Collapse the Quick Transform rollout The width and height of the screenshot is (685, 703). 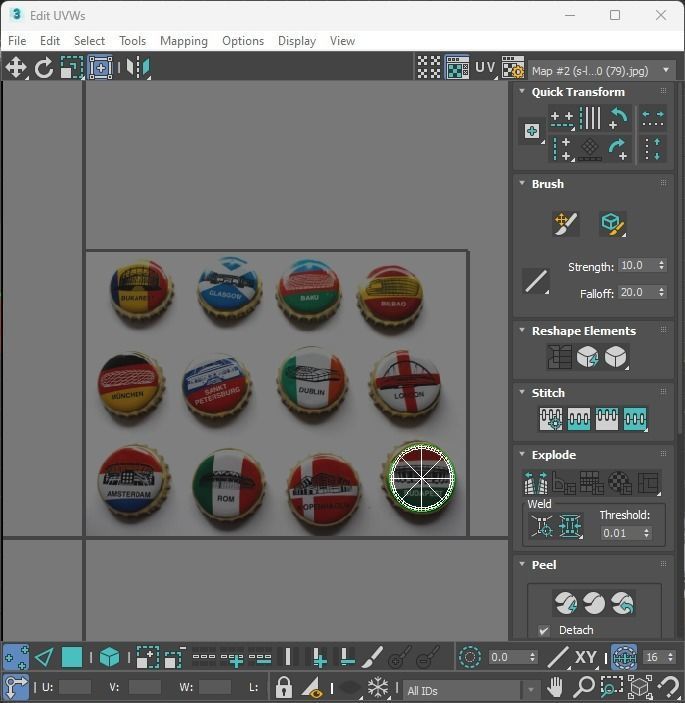pyautogui.click(x=522, y=91)
